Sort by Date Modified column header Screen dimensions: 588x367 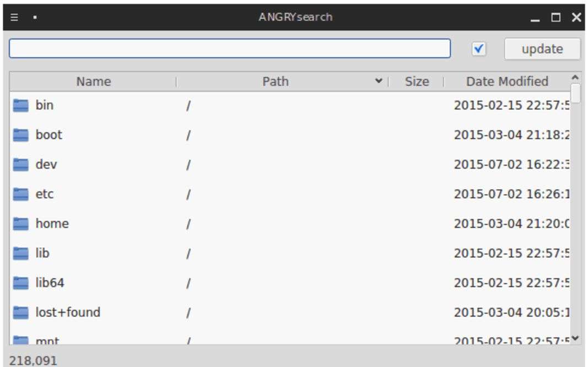point(507,82)
